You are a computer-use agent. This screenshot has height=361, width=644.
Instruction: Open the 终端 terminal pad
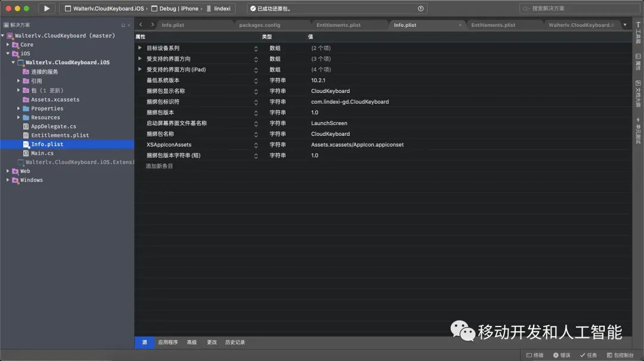pos(535,355)
